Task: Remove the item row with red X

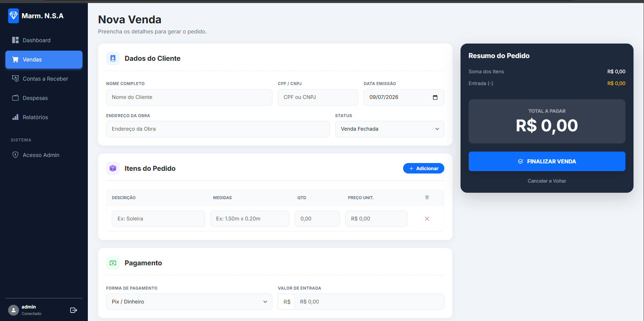Action: [x=427, y=219]
